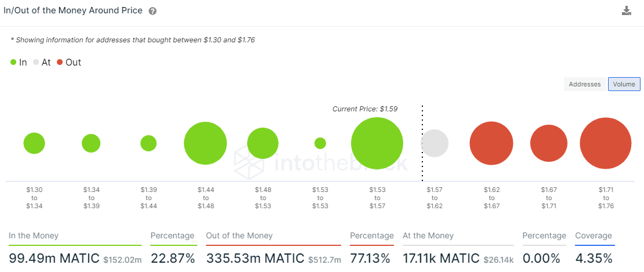
Task: Click the Coverage label
Action: (593, 235)
